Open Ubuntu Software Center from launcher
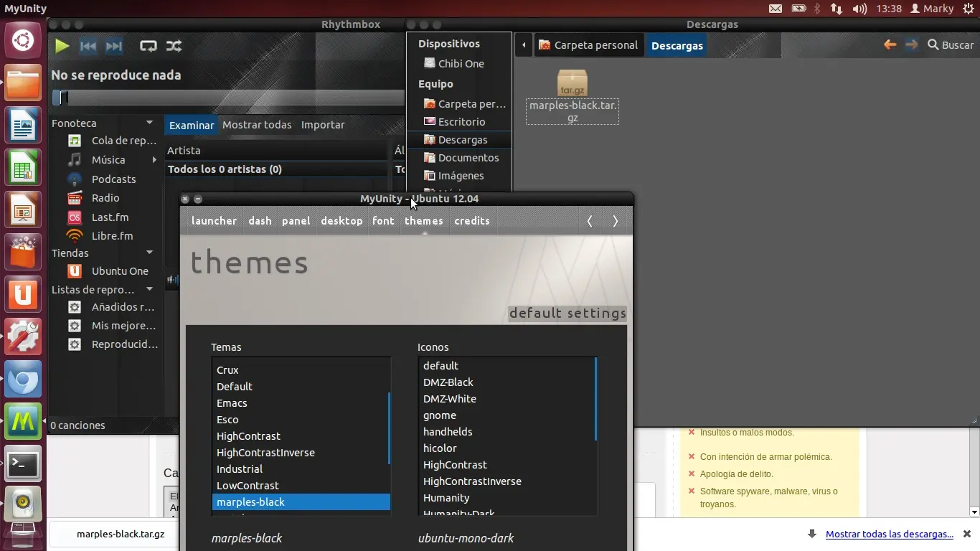This screenshot has height=551, width=980. click(x=23, y=253)
